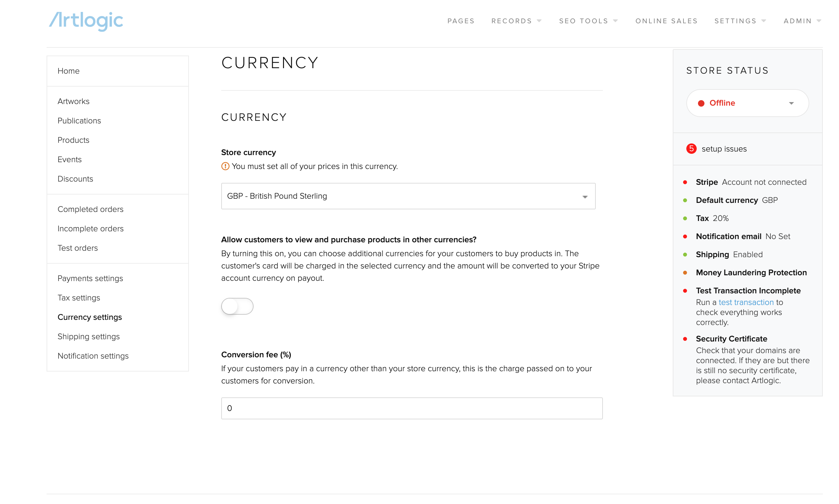Click the red bullet beside Stripe status
839x504 pixels.
685,183
